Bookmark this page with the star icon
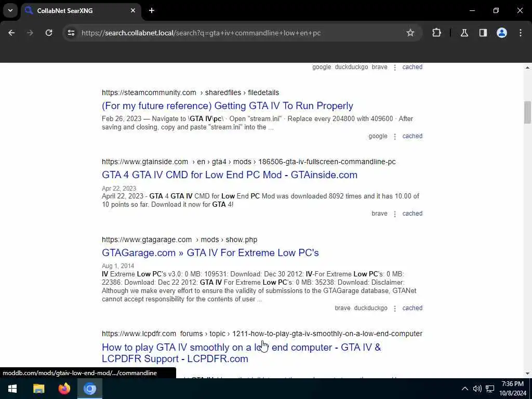The height and width of the screenshot is (399, 532). tap(410, 33)
